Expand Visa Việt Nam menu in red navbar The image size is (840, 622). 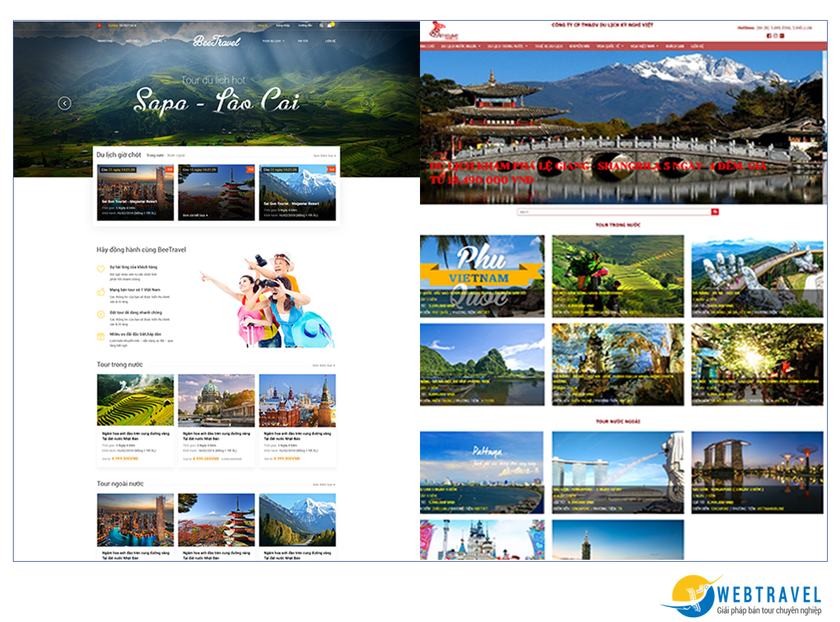coord(645,46)
